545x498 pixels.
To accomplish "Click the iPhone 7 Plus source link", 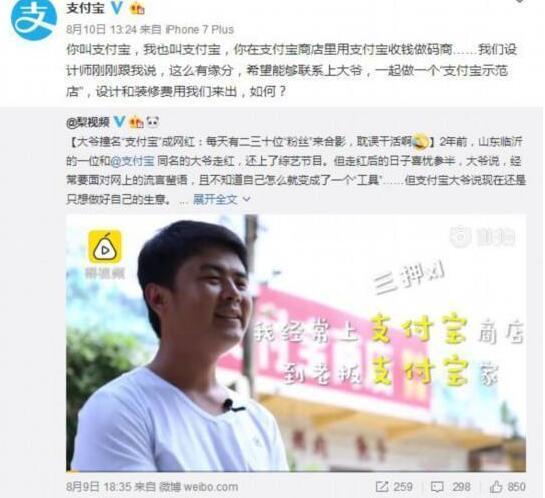I will pos(200,30).
